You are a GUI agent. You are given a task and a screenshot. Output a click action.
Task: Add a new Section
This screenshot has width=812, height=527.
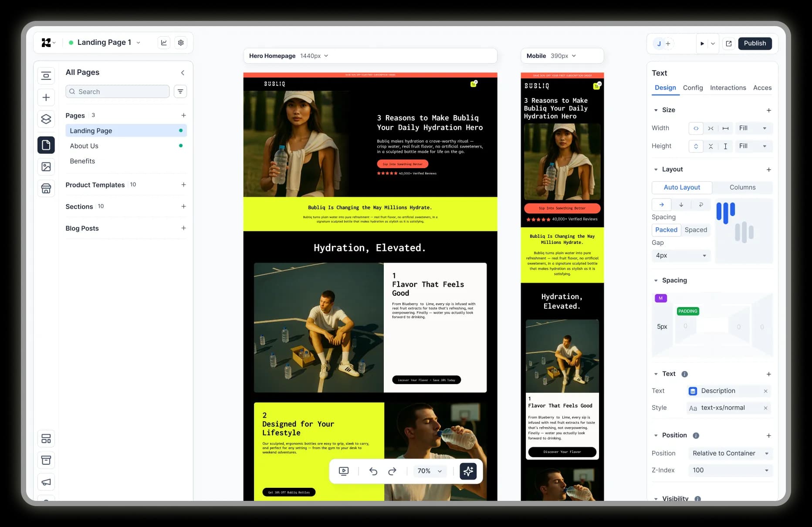pos(183,206)
